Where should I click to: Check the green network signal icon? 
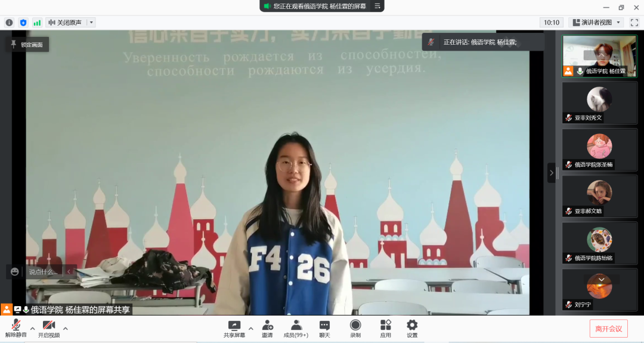click(37, 23)
